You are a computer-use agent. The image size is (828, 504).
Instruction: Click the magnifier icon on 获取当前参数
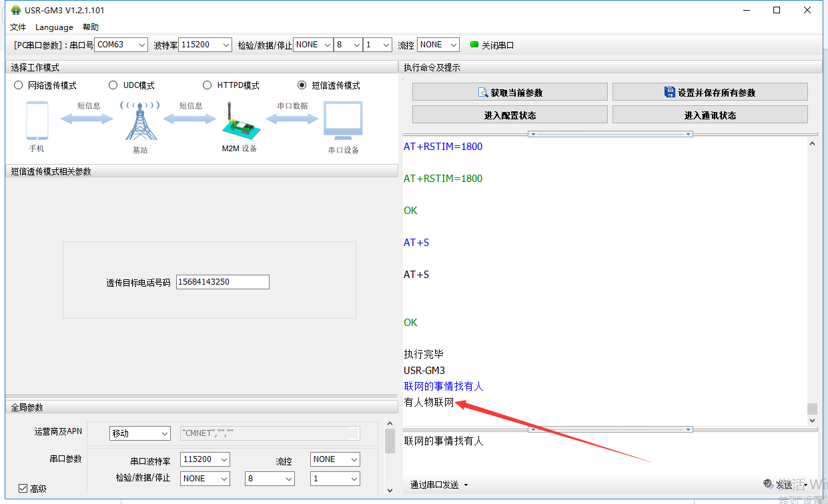click(484, 93)
